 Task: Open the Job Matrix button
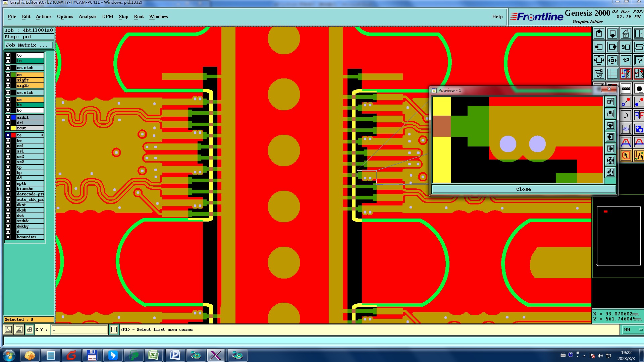[x=29, y=45]
